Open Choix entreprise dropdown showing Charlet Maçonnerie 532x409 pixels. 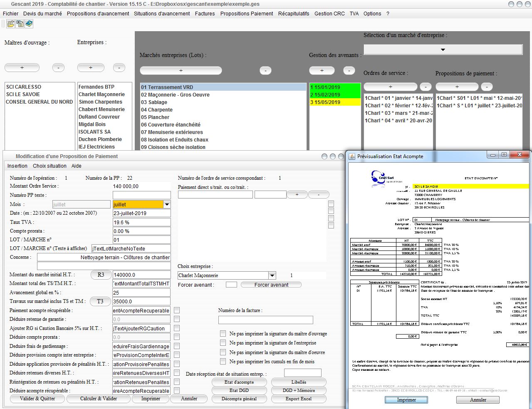(272, 275)
